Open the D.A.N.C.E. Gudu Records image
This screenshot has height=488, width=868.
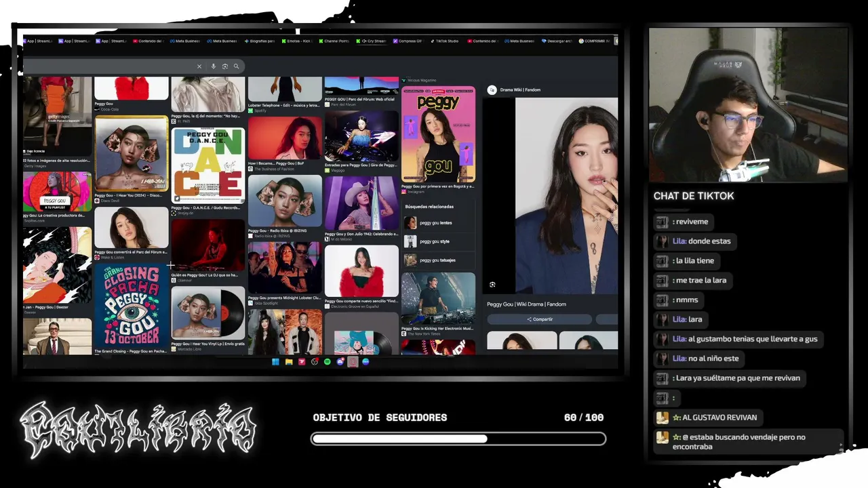[x=208, y=166]
